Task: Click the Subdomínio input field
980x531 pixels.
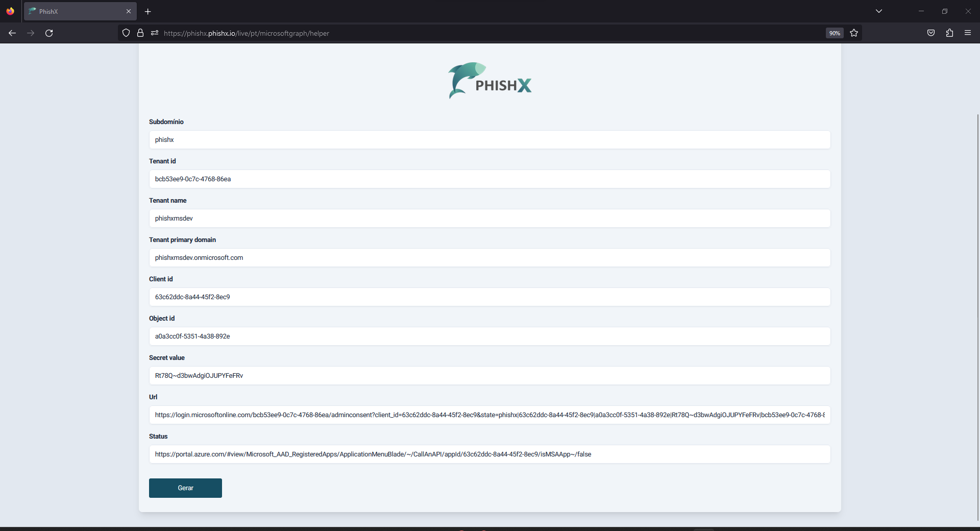Action: [x=490, y=140]
